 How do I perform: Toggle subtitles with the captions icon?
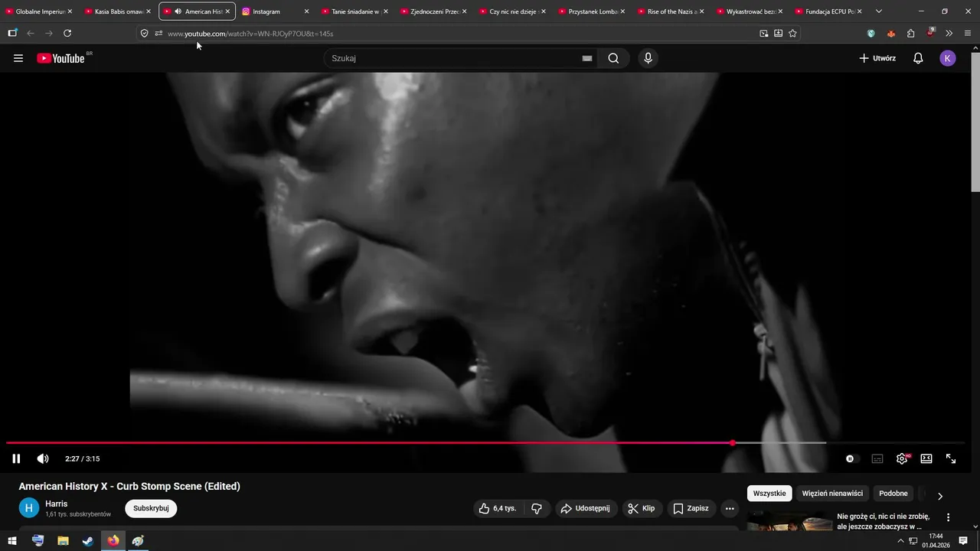click(877, 458)
